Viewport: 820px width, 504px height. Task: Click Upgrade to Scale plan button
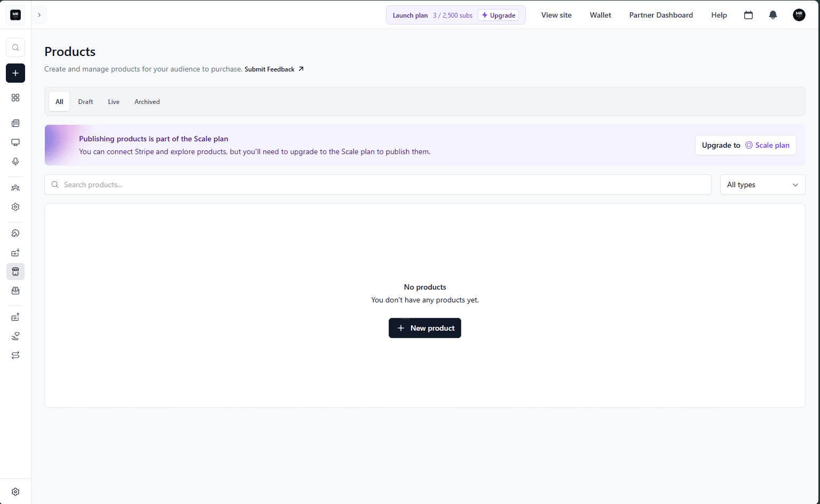click(745, 145)
